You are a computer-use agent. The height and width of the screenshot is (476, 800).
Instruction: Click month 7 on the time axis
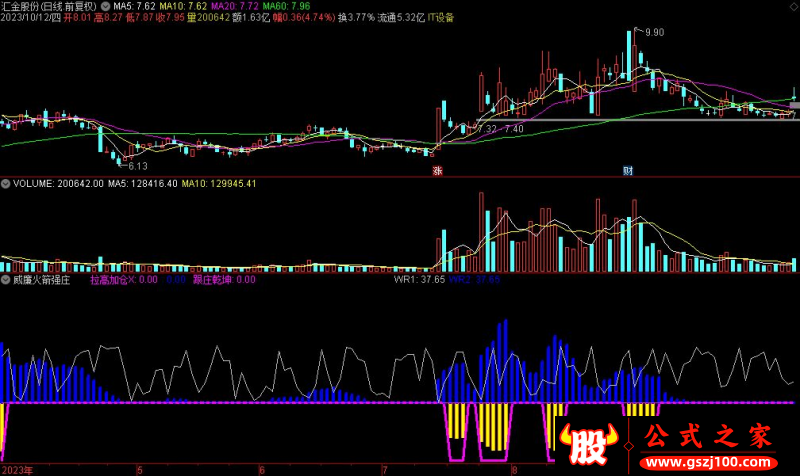pos(385,470)
